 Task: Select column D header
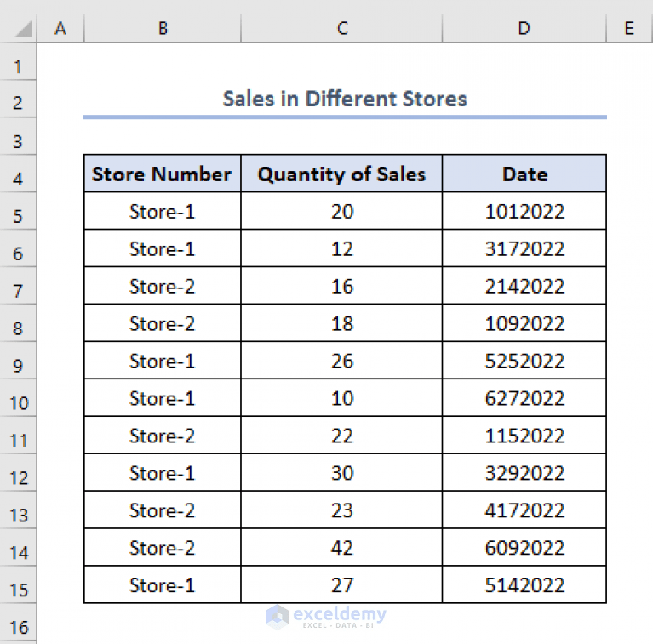[524, 28]
